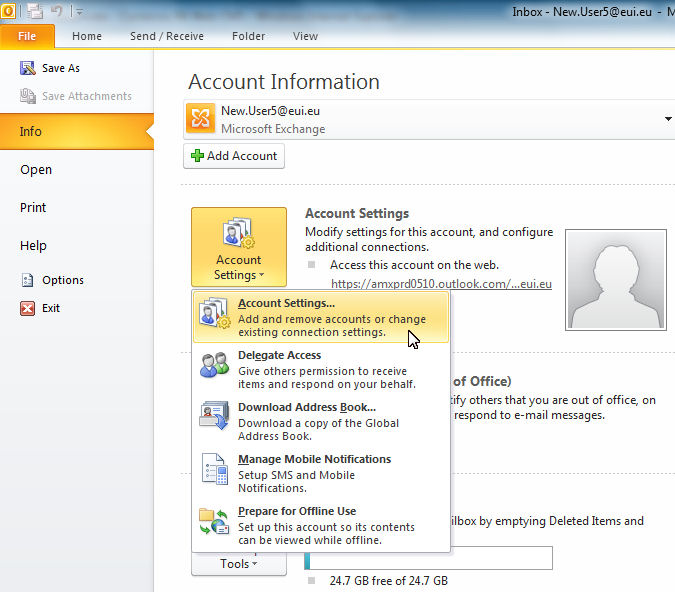Choose Options in the File sidebar
The image size is (675, 592).
(x=62, y=280)
